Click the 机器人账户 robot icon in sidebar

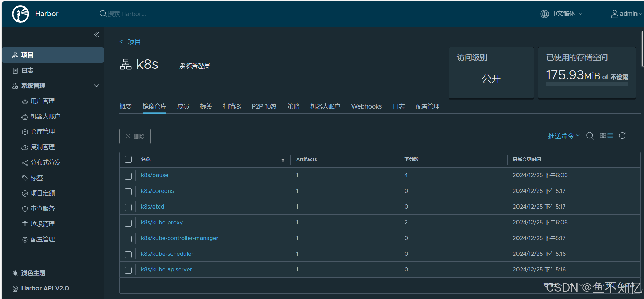[25, 117]
